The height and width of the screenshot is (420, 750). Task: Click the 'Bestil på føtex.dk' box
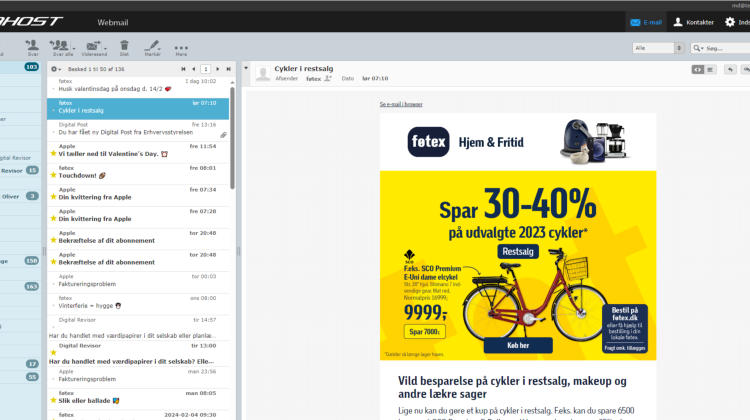point(625,329)
